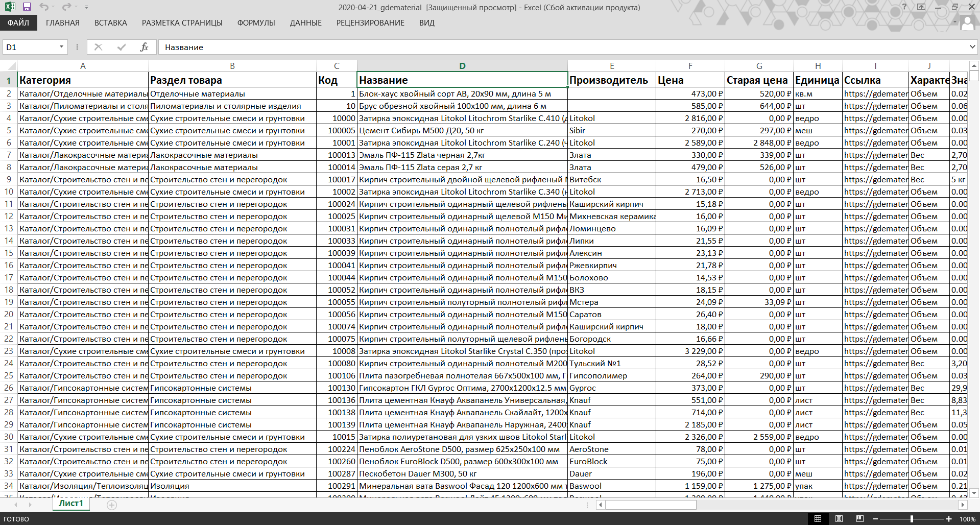Expand the formula bar chevron
Screen dimensions: 980x525
(x=972, y=47)
